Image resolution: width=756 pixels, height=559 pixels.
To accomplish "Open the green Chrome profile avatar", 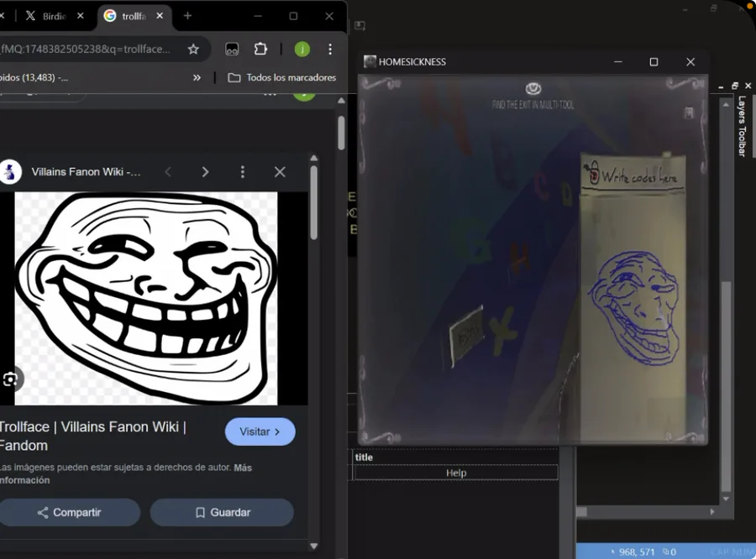I will pyautogui.click(x=302, y=50).
